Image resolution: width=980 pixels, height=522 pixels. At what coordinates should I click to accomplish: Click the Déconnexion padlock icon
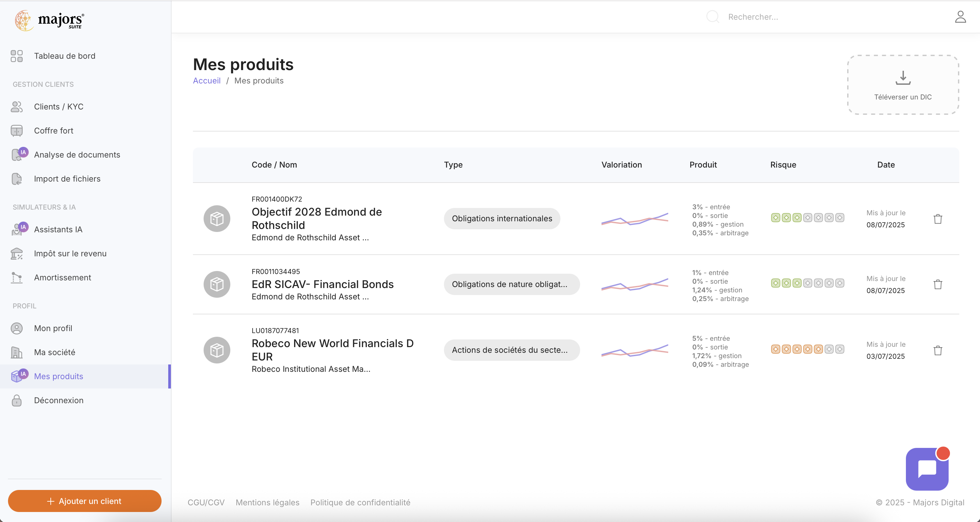click(17, 400)
